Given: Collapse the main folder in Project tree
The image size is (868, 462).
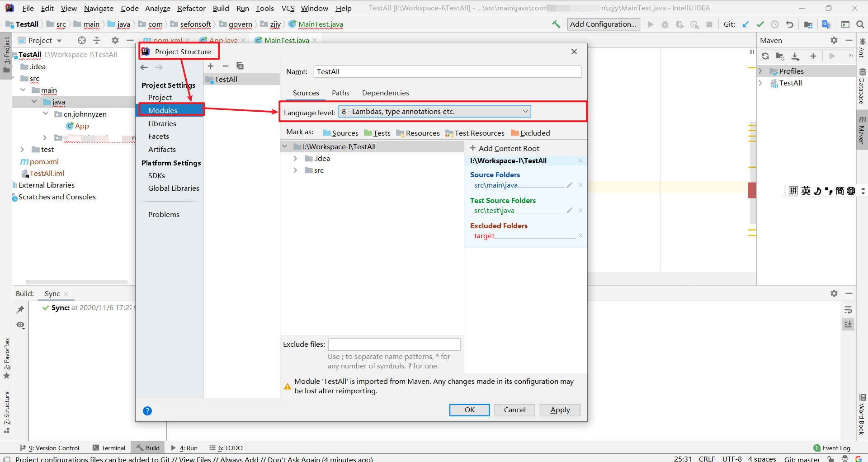Looking at the screenshot, I should coord(23,90).
